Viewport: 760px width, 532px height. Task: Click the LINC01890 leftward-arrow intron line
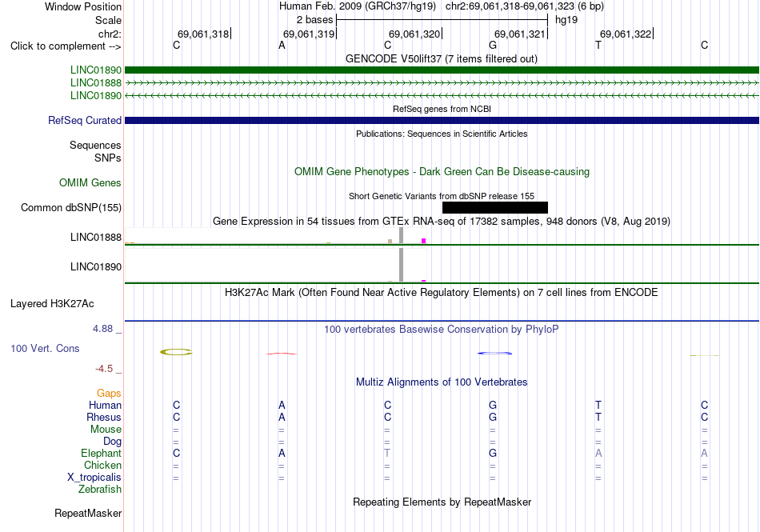click(442, 95)
